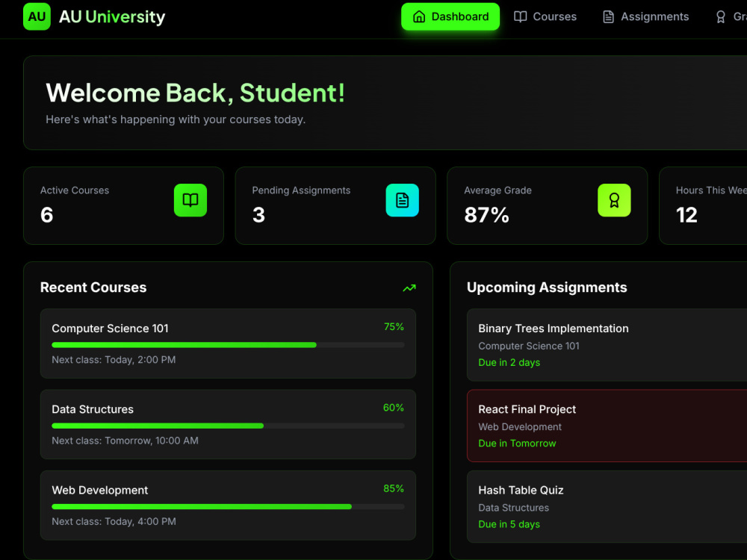This screenshot has height=560, width=747.
Task: Open the Data Structures course card
Action: [x=228, y=424]
